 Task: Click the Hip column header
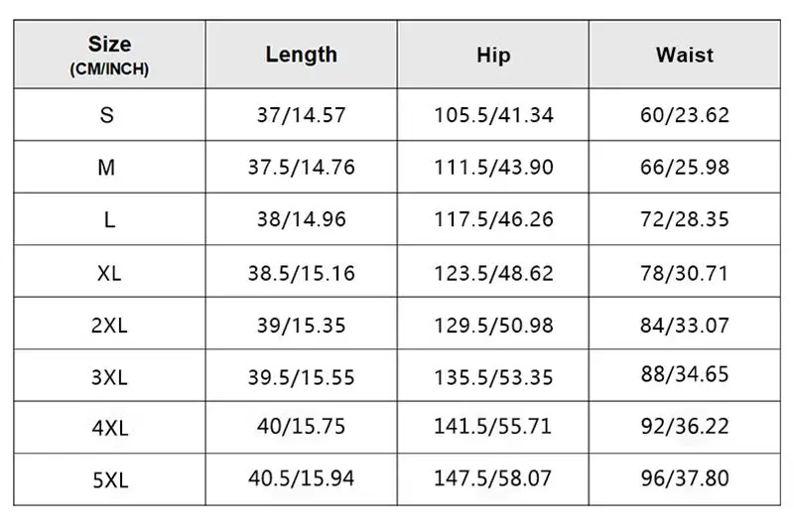493,55
